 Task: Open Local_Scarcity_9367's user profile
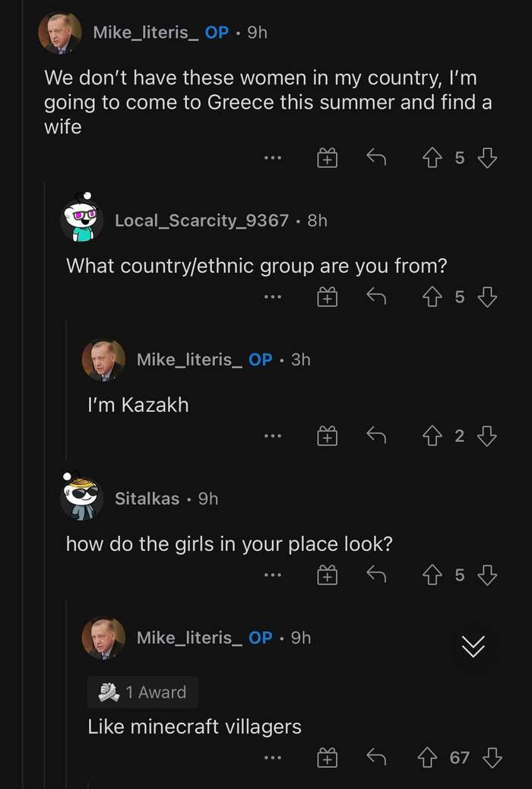[201, 220]
